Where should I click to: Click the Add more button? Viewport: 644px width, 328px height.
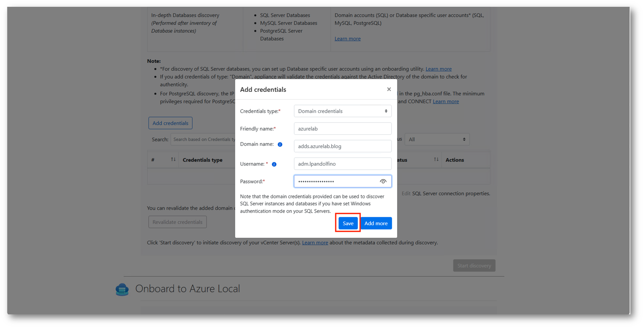(376, 223)
